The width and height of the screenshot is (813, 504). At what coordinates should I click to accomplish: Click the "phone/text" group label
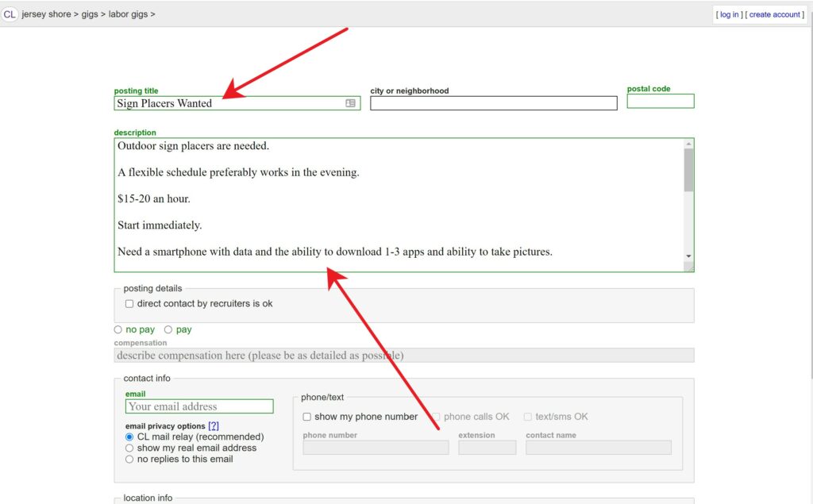pyautogui.click(x=322, y=397)
